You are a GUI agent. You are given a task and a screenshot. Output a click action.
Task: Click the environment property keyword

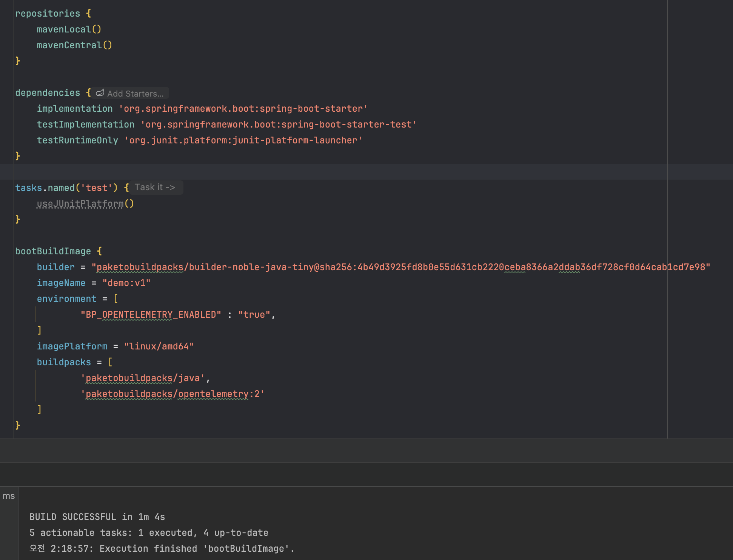[66, 299]
